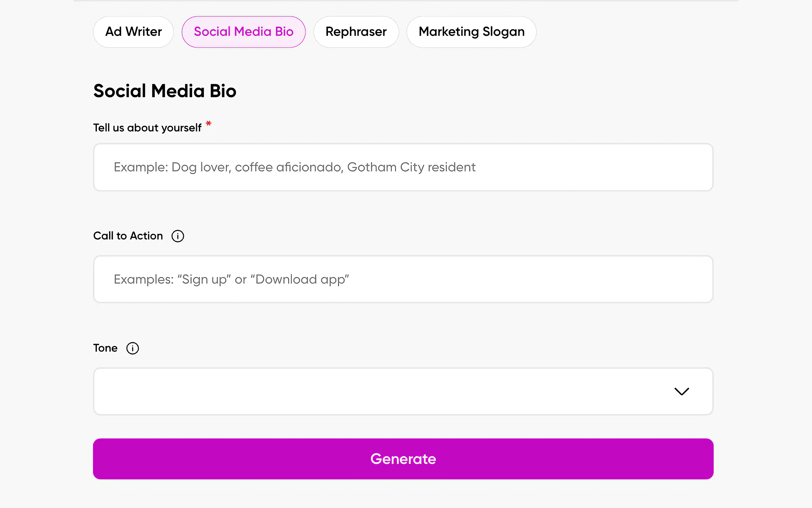Viewport: 812px width, 508px height.
Task: Click the 'Tone' field label
Action: click(x=105, y=348)
